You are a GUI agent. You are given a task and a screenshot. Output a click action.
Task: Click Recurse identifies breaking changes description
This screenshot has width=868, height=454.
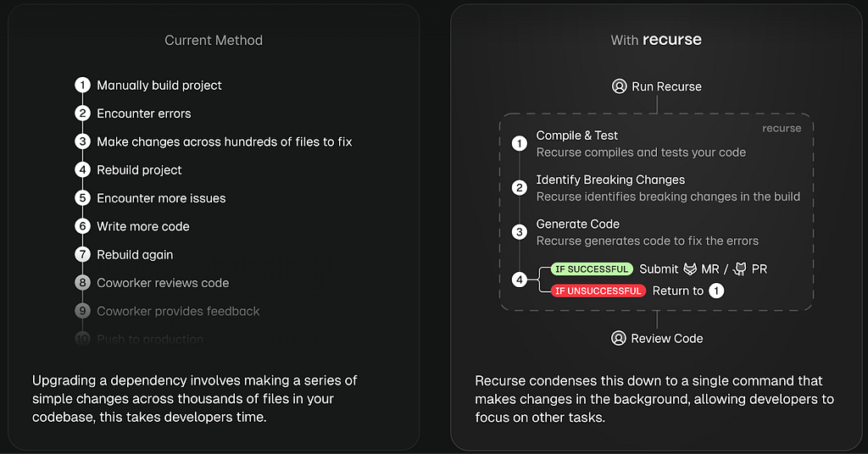pyautogui.click(x=668, y=197)
